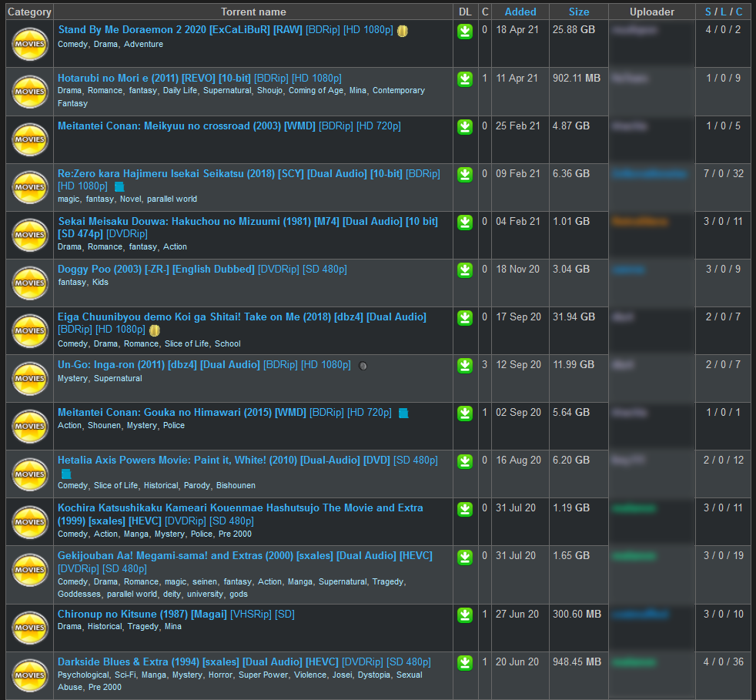Screen dimensions: 756x700
Task: Sort by seeders using S header
Action: pos(707,12)
